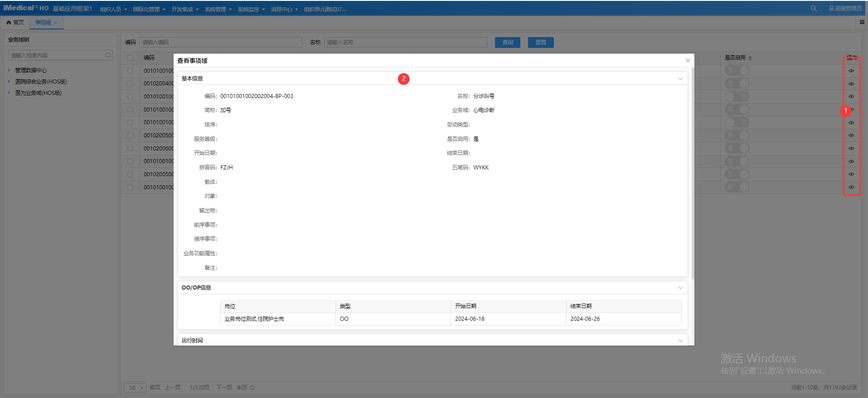Click the 当前1-10条，共1193条记录 status text
Screen dimensions: 868x398
coord(824,388)
